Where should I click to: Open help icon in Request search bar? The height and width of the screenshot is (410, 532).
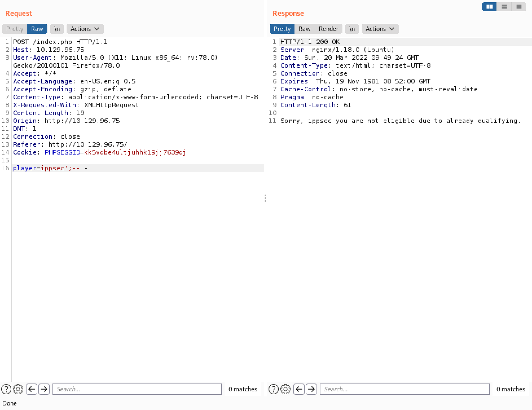coord(6,389)
